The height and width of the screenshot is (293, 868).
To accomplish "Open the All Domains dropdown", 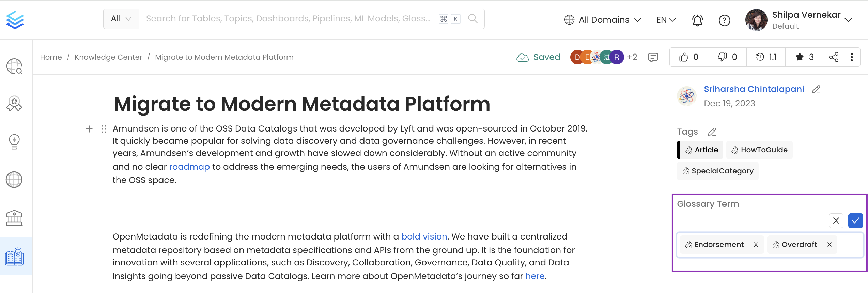I will (603, 20).
